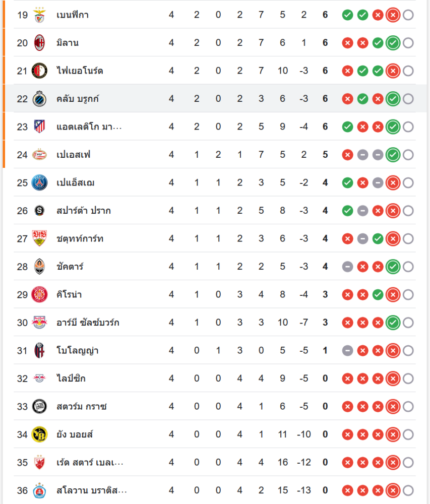Click Benfica's latest loss result circle

[393, 15]
